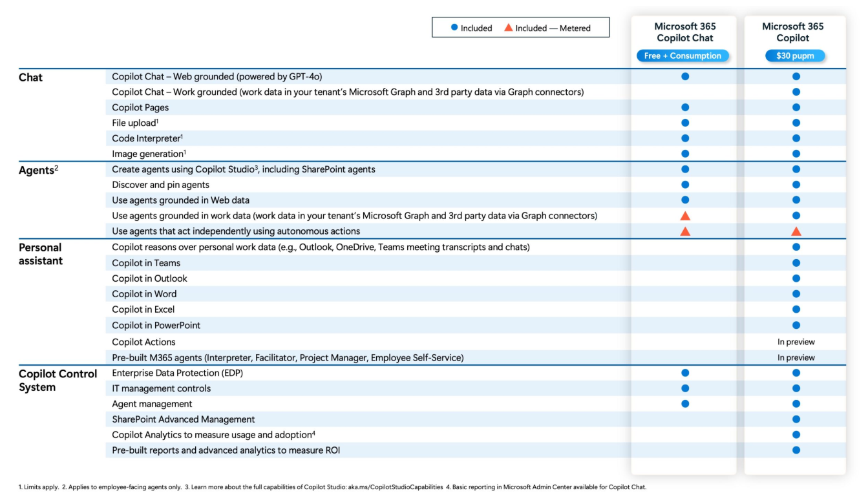Click the dot for Copilot in Word

(x=796, y=294)
